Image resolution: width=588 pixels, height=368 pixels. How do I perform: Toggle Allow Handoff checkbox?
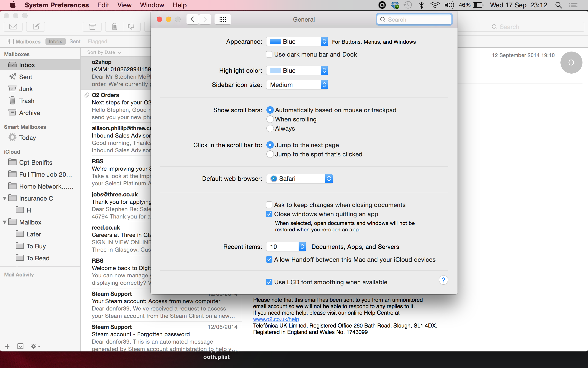click(x=269, y=260)
